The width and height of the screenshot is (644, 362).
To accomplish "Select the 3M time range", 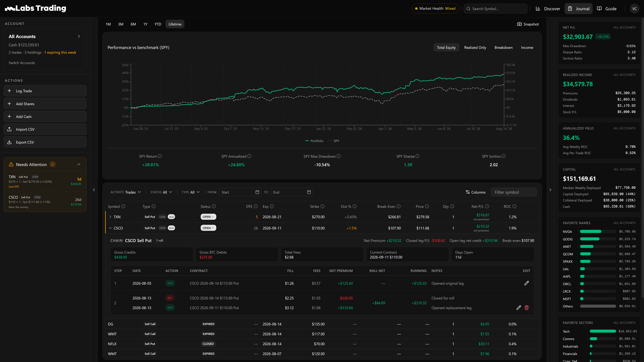I will click(x=121, y=24).
